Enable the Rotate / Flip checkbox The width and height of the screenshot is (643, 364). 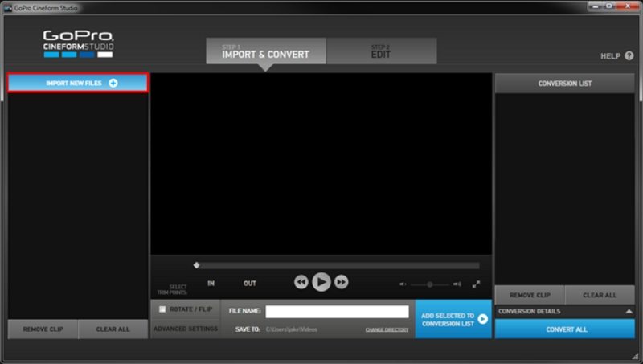(x=162, y=309)
